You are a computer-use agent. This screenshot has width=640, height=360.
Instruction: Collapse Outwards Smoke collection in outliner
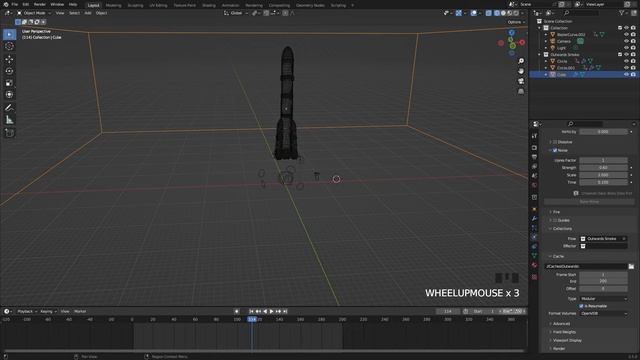point(540,55)
